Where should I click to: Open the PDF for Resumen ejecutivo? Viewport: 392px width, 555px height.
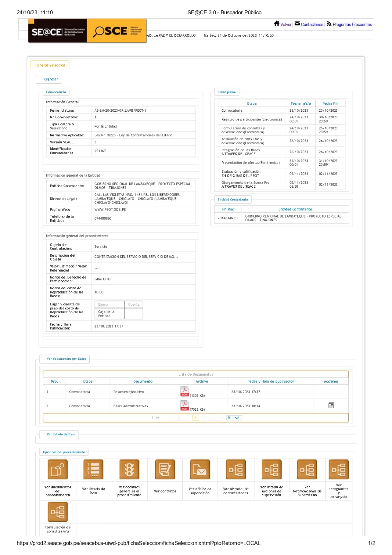click(x=184, y=391)
